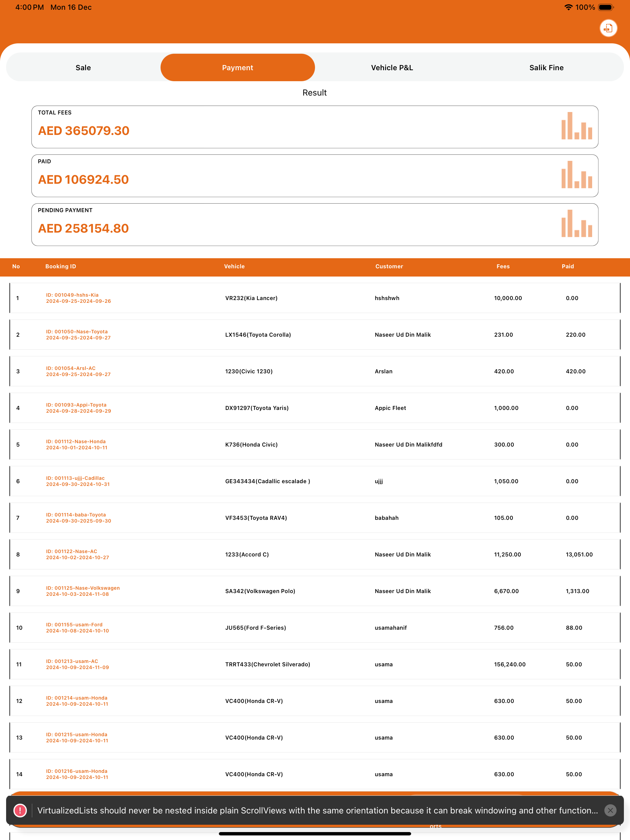Click vehicle K736(Honda Civic)

[252, 445]
